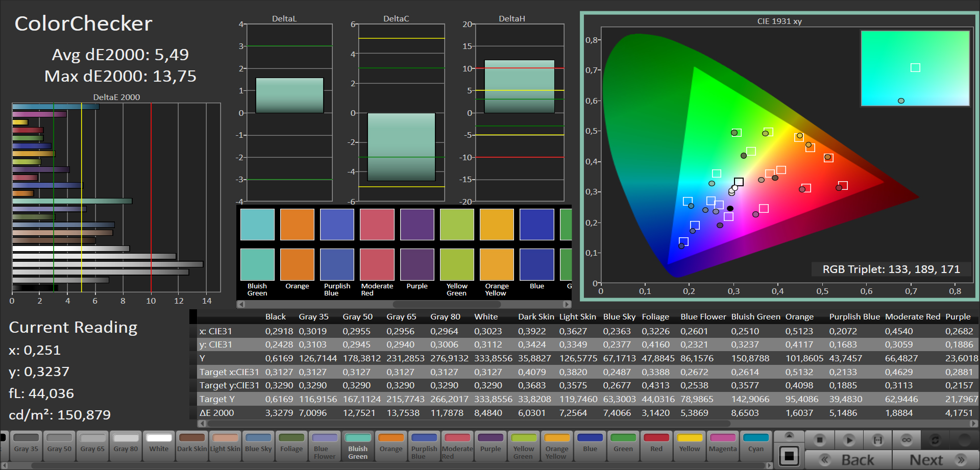980x470 pixels.
Task: Click the target Yellow Green swatch in the lower row
Action: 457,264
